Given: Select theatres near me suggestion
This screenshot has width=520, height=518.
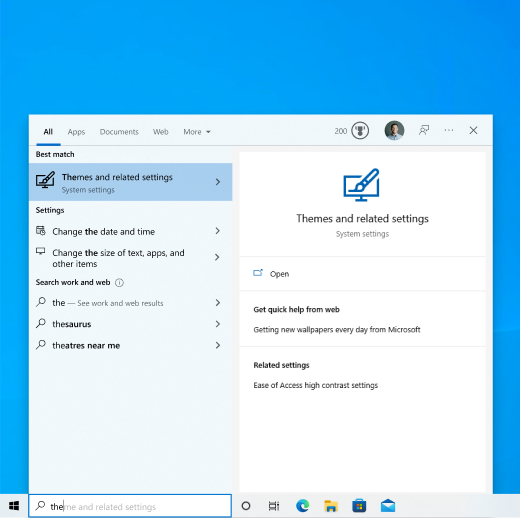Looking at the screenshot, I should (x=131, y=345).
